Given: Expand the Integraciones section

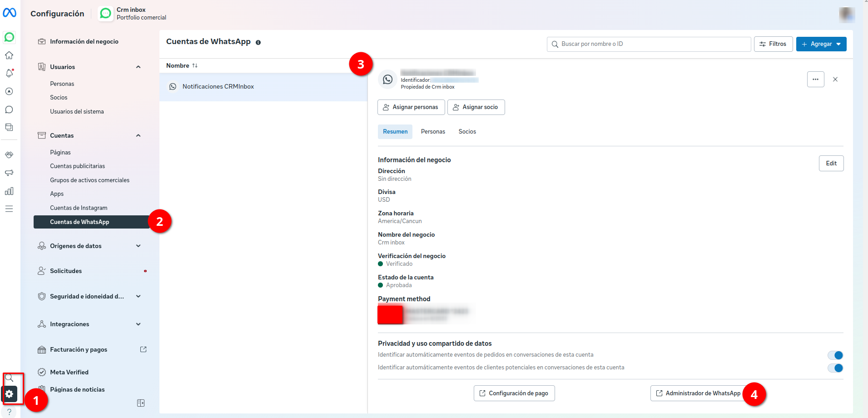Looking at the screenshot, I should 138,324.
